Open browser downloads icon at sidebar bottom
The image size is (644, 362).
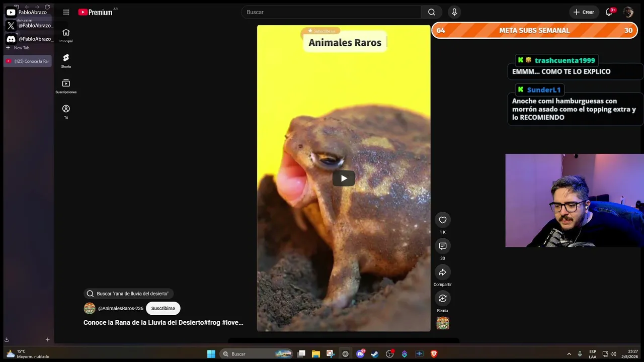(x=7, y=339)
